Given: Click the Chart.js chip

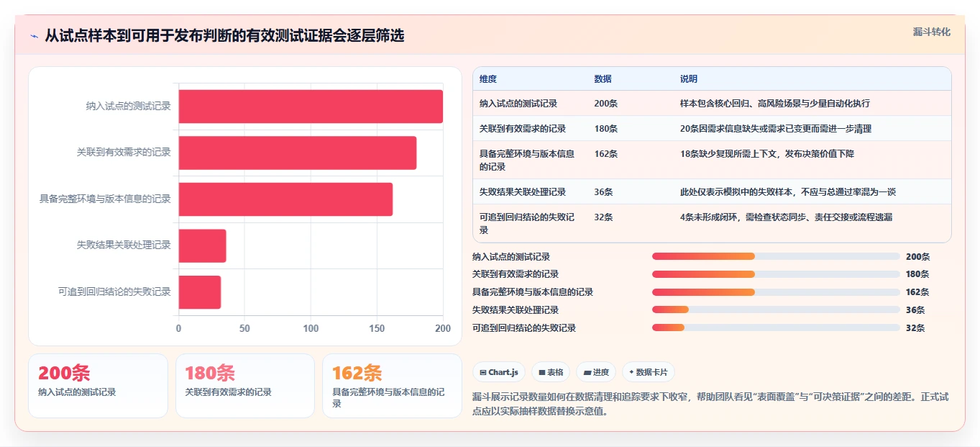Looking at the screenshot, I should coord(499,372).
